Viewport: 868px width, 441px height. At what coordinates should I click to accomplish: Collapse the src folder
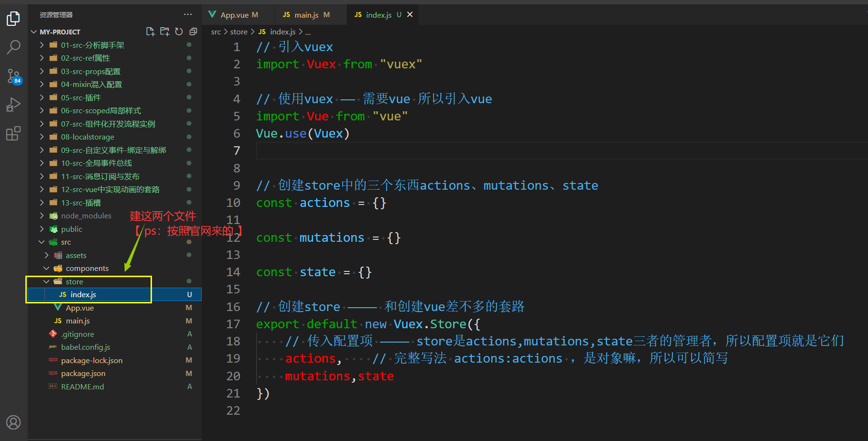(x=42, y=242)
